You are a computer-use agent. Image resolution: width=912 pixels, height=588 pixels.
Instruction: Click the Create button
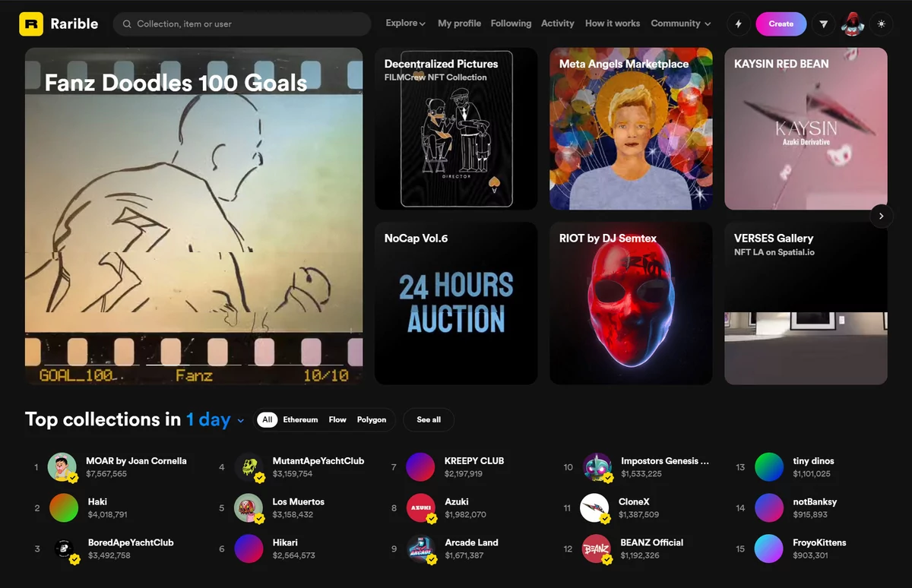click(x=781, y=24)
